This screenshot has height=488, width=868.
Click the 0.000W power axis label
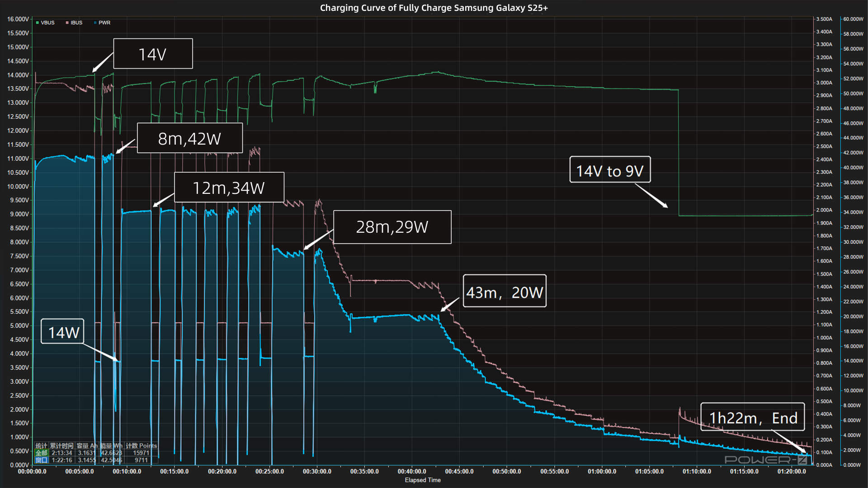852,465
